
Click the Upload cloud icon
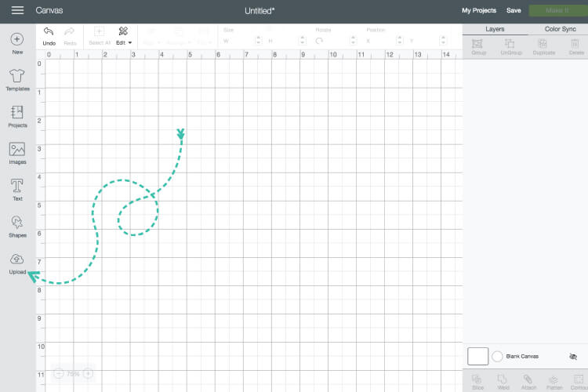[17, 260]
